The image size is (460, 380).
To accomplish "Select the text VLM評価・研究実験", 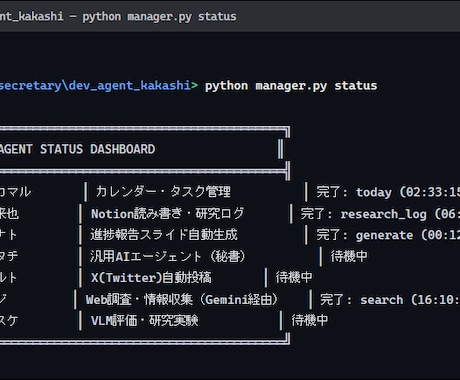I will [144, 320].
